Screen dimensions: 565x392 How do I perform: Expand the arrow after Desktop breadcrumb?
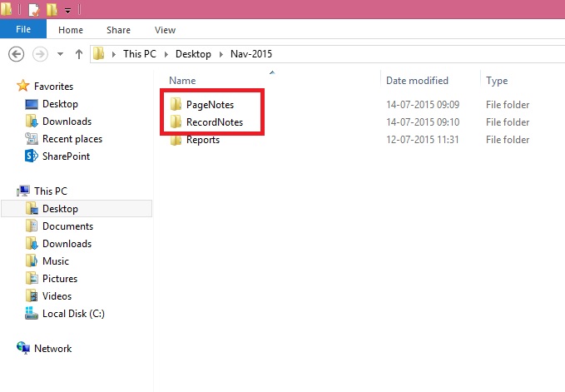click(221, 54)
